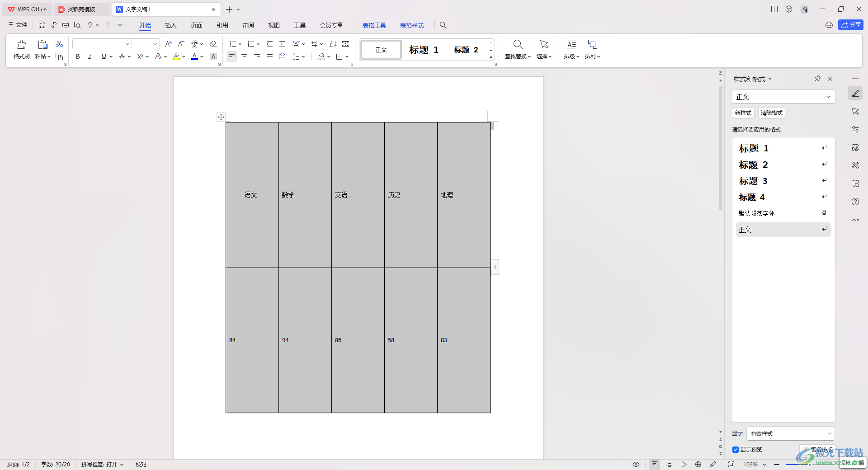Click 新样式 button in styles pane
This screenshot has width=868, height=470.
point(743,113)
